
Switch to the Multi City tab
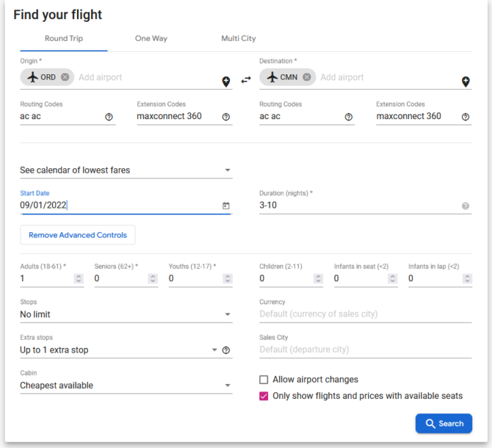239,38
